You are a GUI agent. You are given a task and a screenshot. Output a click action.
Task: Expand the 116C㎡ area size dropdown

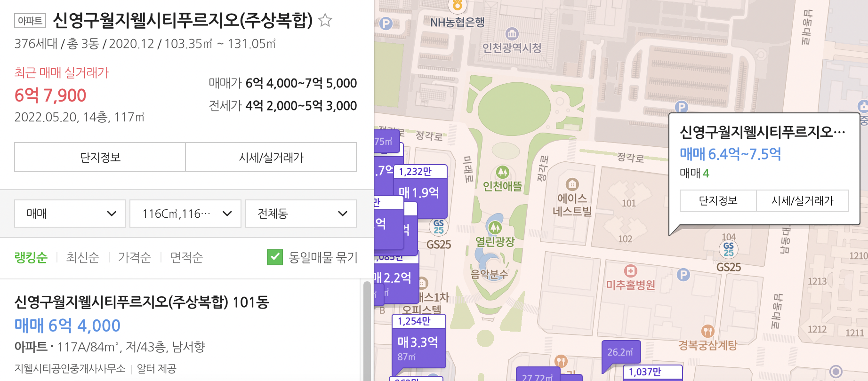[x=185, y=214]
